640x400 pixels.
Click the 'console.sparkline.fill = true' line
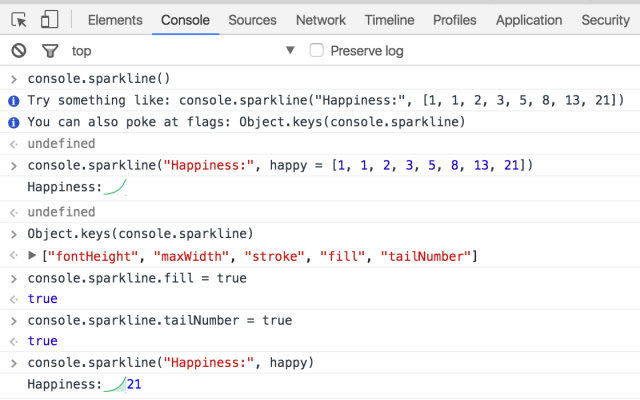click(x=137, y=278)
